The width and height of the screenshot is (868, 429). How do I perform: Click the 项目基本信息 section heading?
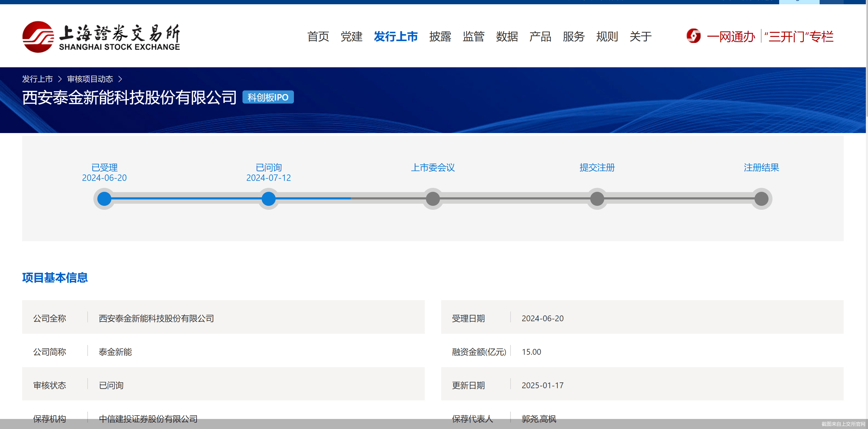(55, 278)
